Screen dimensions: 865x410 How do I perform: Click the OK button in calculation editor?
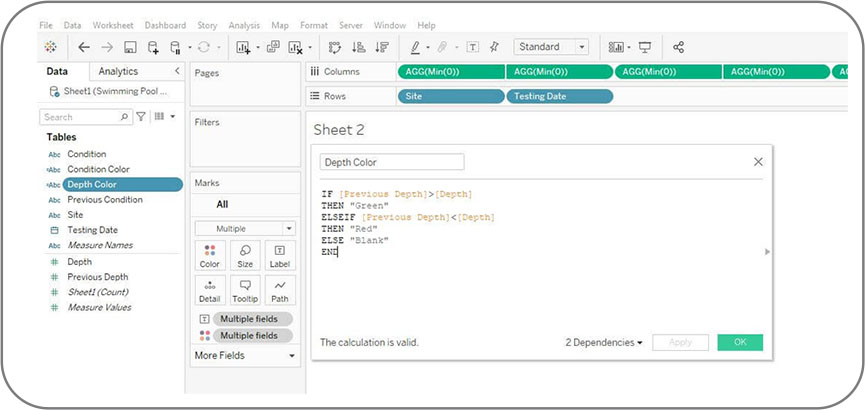(740, 342)
